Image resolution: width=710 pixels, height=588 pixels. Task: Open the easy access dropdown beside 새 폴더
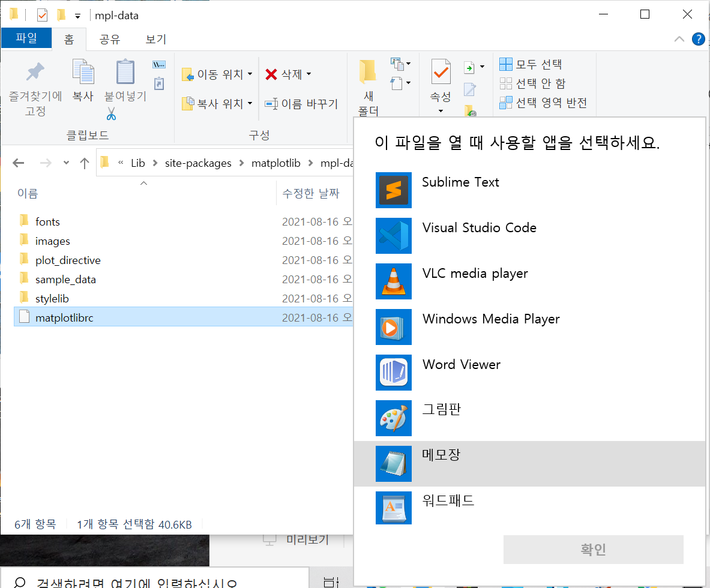[x=400, y=83]
